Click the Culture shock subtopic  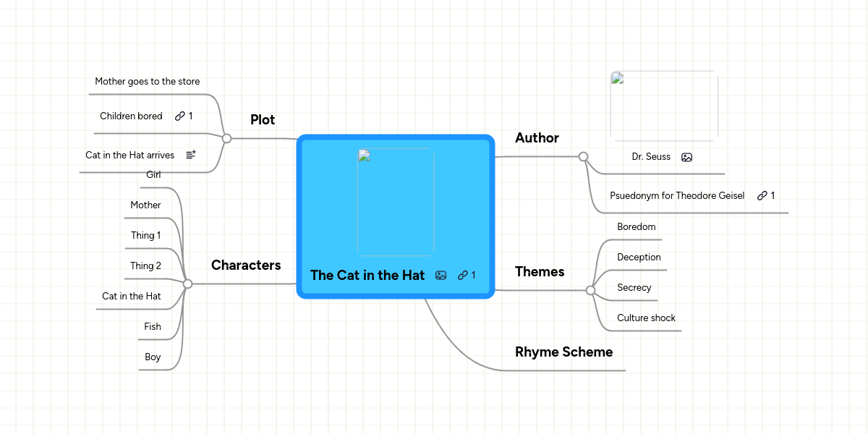646,318
